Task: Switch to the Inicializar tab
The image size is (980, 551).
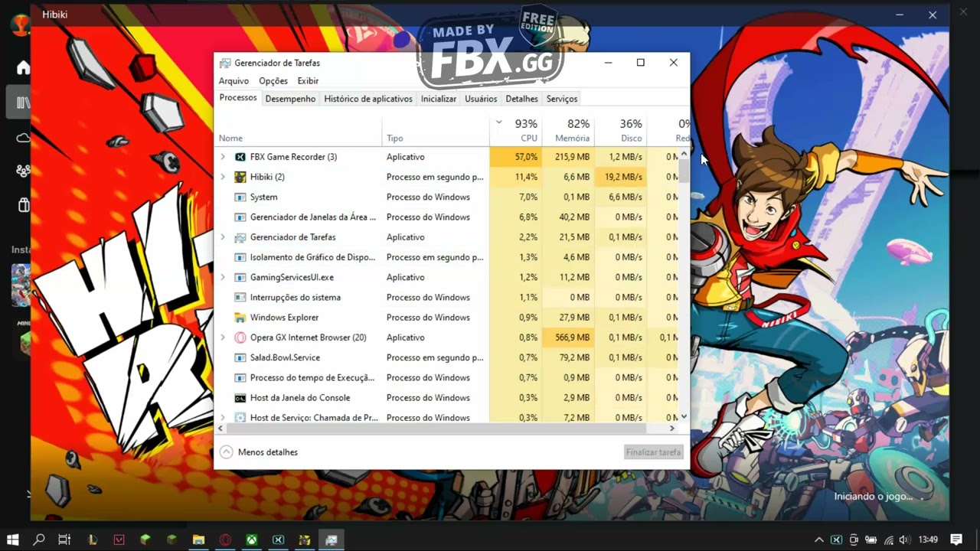Action: pyautogui.click(x=439, y=99)
